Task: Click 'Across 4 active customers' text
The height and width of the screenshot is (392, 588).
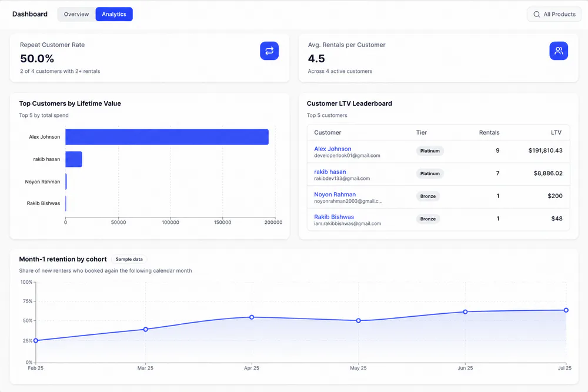Action: (340, 71)
